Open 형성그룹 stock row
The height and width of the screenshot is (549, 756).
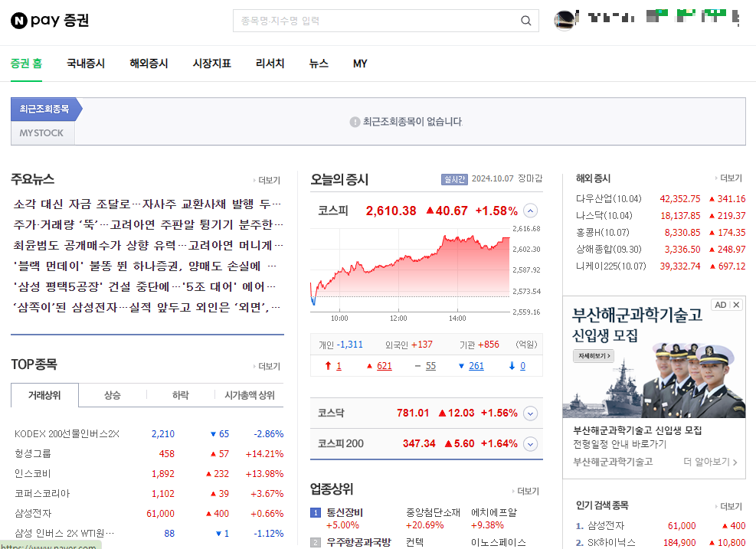tap(33, 454)
